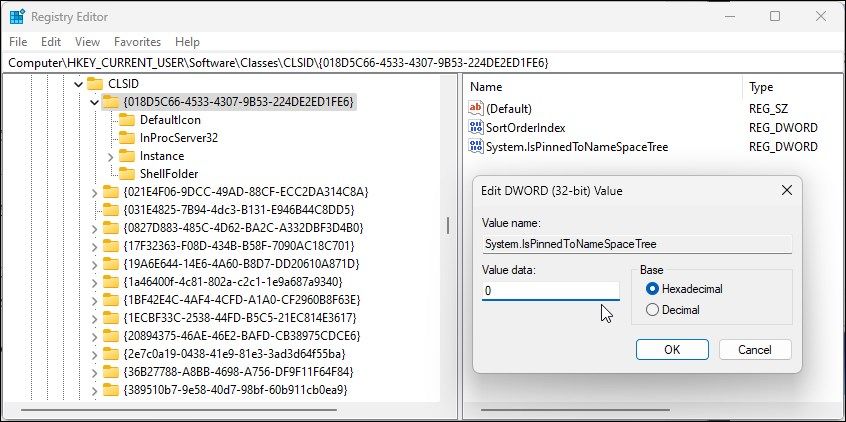This screenshot has height=422, width=846.
Task: Select System.IsPinnedToNameSpaceTree in the value list
Action: click(x=577, y=147)
